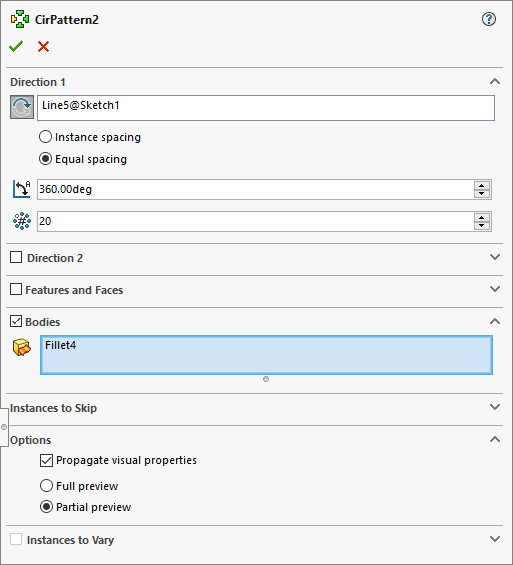Expand the Instances to Vary section
This screenshot has width=513, height=565.
495,539
